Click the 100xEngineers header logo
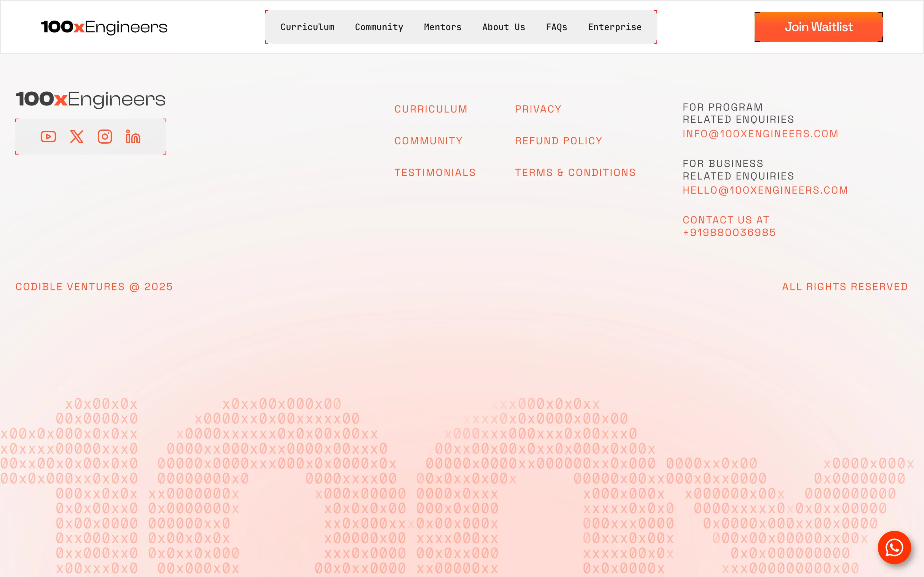924x577 pixels. click(x=104, y=27)
